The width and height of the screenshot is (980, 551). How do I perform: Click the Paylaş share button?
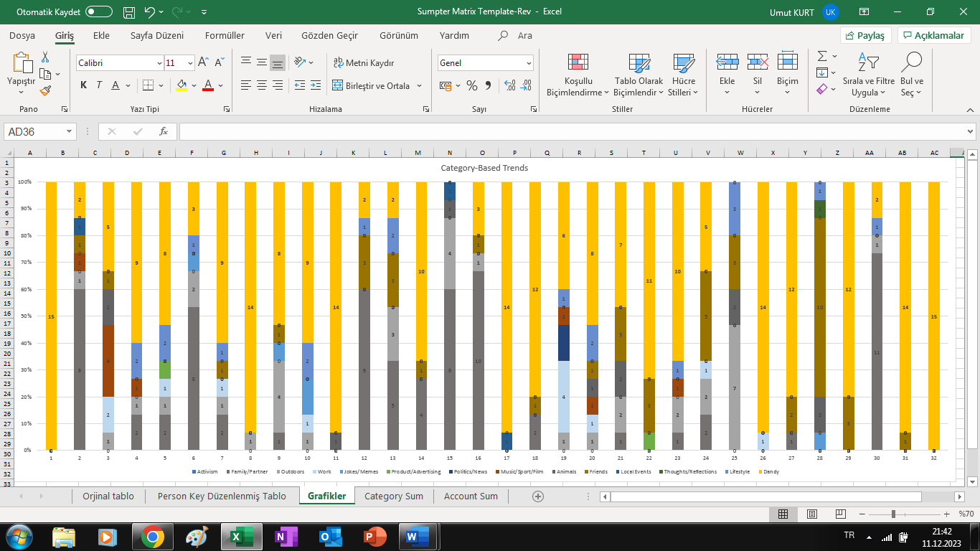[866, 35]
